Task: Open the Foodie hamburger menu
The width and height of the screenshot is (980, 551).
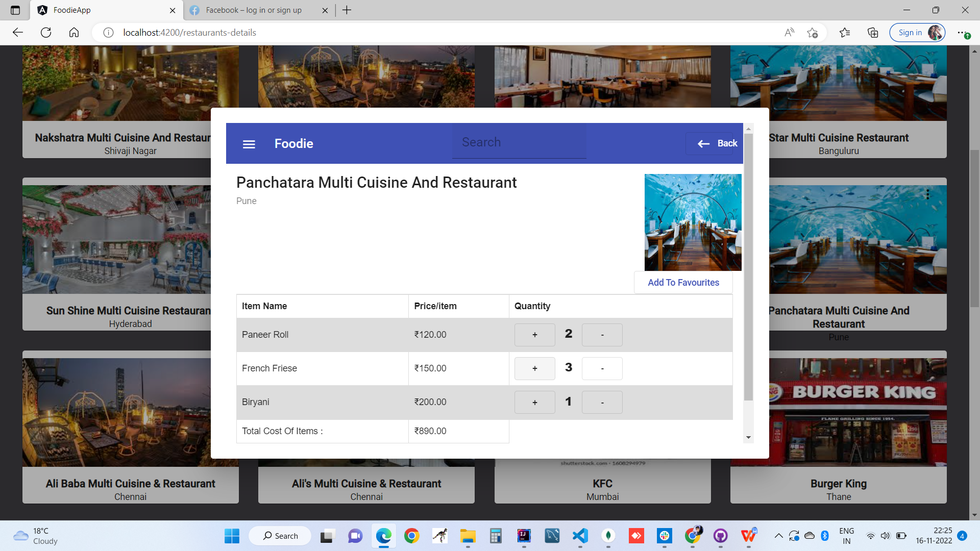Action: click(249, 143)
